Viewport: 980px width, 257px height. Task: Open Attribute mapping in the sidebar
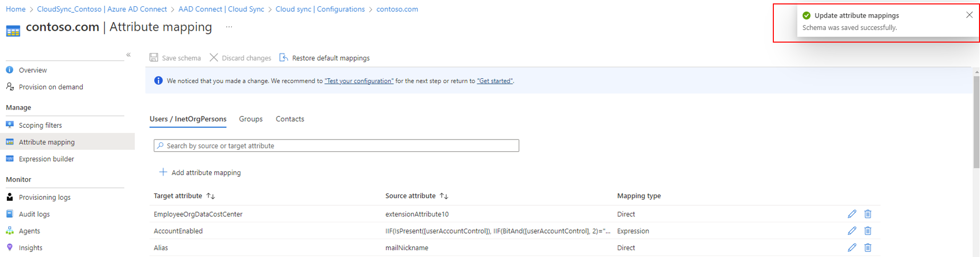click(67, 142)
